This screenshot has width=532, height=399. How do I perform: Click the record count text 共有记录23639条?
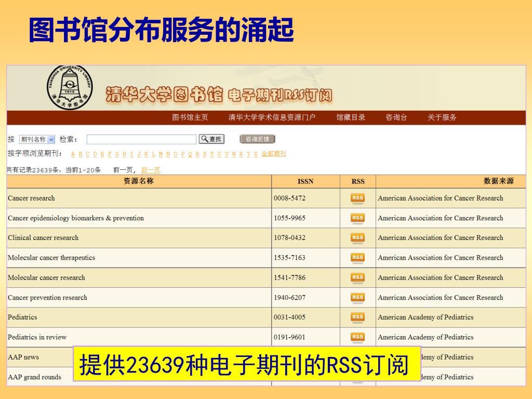coord(33,170)
